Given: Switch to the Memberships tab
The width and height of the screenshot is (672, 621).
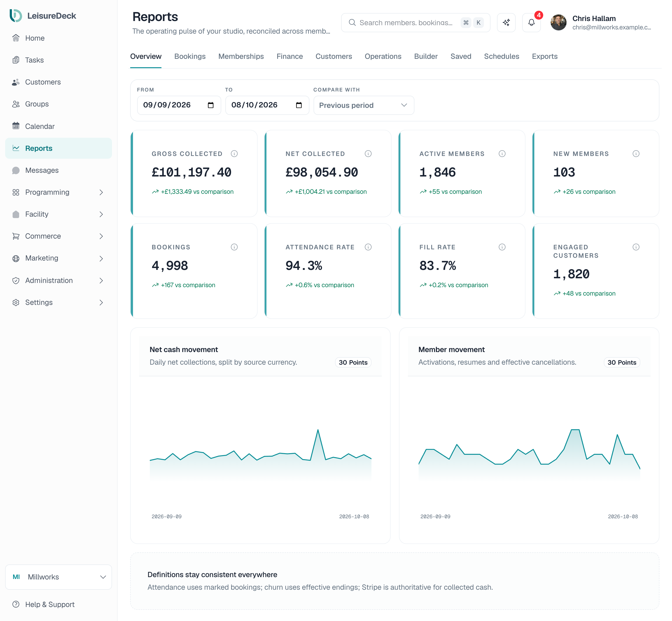Looking at the screenshot, I should (x=241, y=56).
